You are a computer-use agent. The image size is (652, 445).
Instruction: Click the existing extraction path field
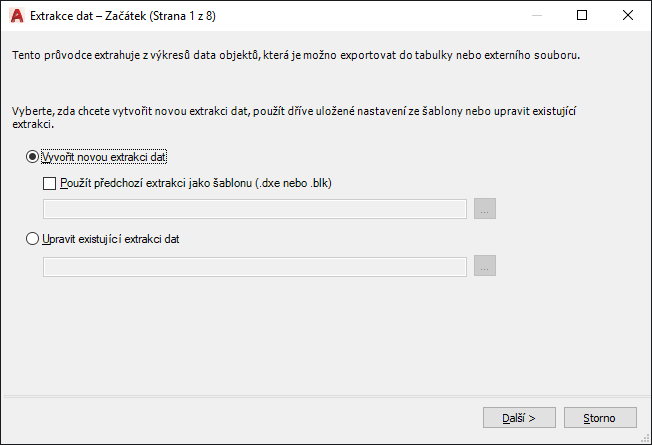(255, 266)
